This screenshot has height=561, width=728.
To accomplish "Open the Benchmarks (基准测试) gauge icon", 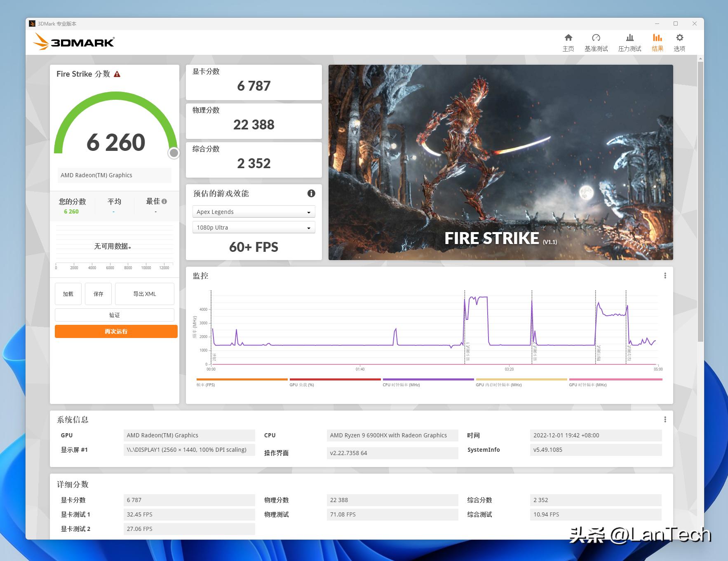I will click(x=596, y=38).
